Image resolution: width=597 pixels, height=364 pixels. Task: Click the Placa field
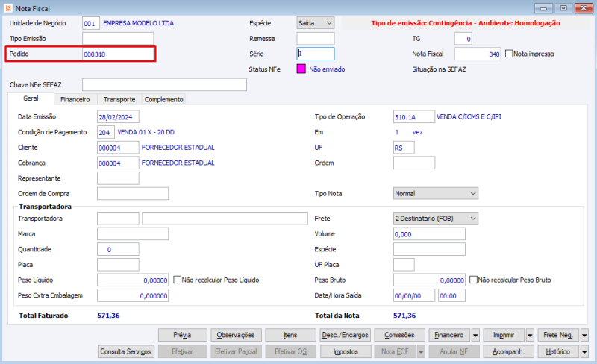[x=118, y=265]
